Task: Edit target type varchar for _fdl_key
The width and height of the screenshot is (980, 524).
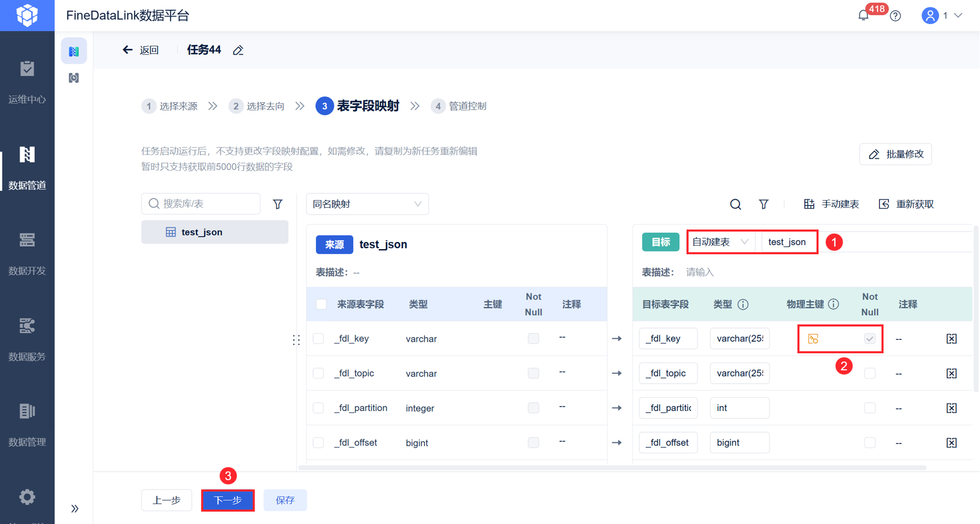Action: (740, 338)
